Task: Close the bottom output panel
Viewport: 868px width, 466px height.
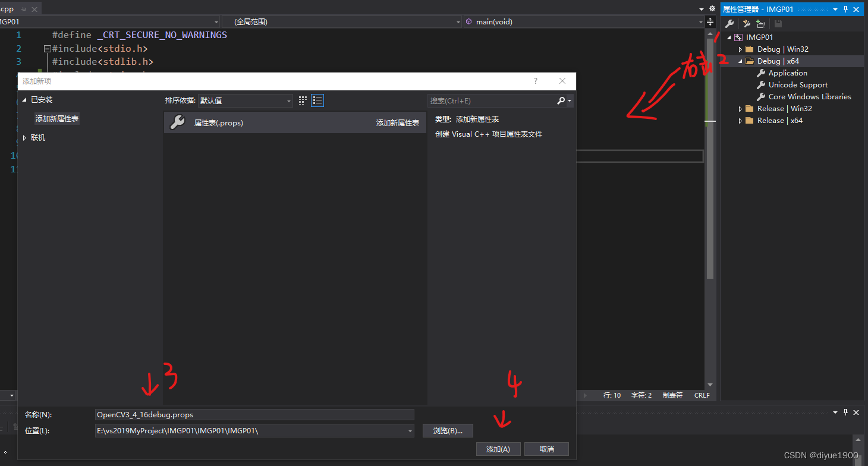Action: pyautogui.click(x=856, y=412)
